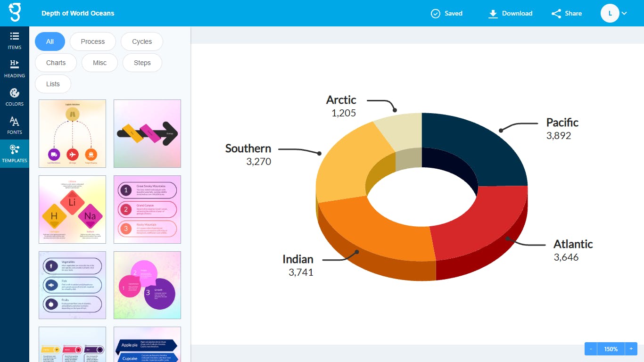The width and height of the screenshot is (644, 362).
Task: Choose the Apple pie Cupcake template
Action: 147,344
